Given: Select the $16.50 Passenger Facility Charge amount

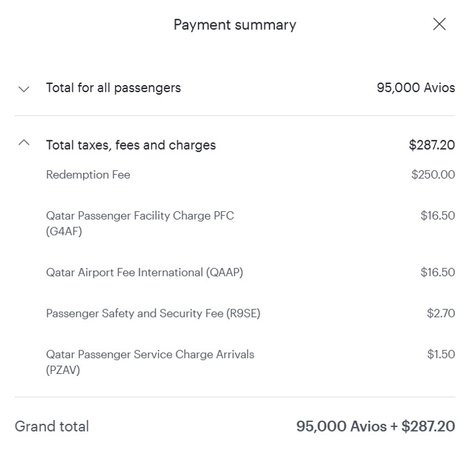Looking at the screenshot, I should [438, 216].
